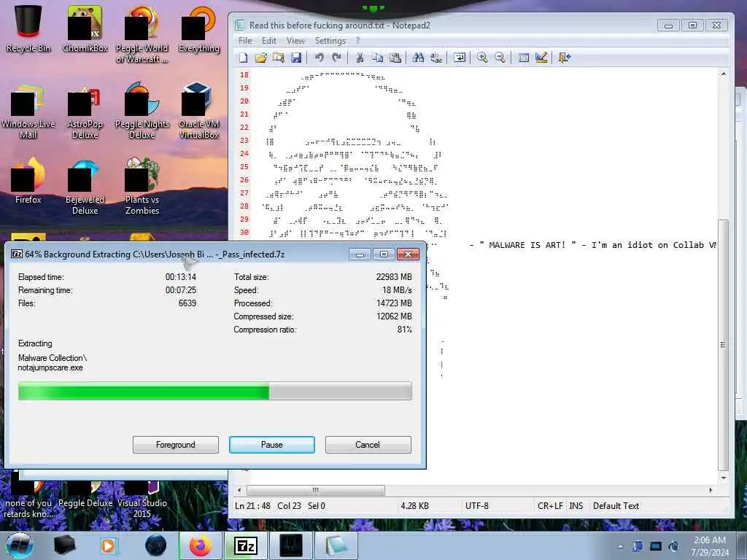Select the Visual Studio 2015 desktop icon
The width and height of the screenshot is (747, 560).
point(142,499)
